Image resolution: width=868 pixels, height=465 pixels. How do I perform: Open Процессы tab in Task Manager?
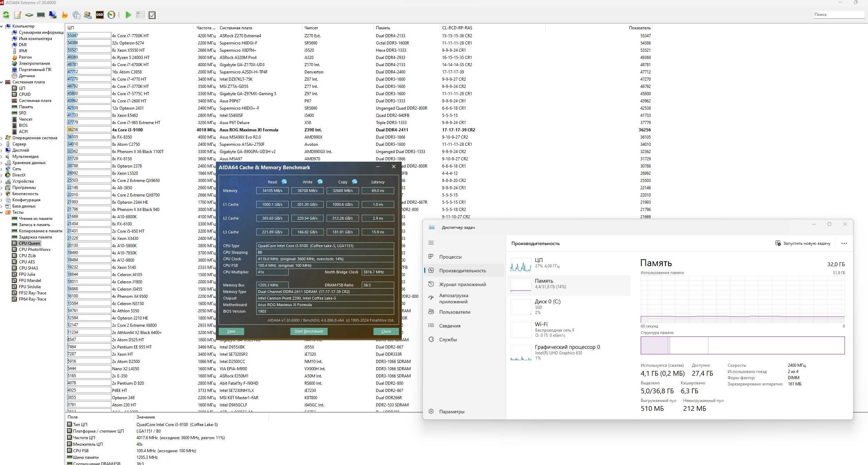[x=464, y=257]
